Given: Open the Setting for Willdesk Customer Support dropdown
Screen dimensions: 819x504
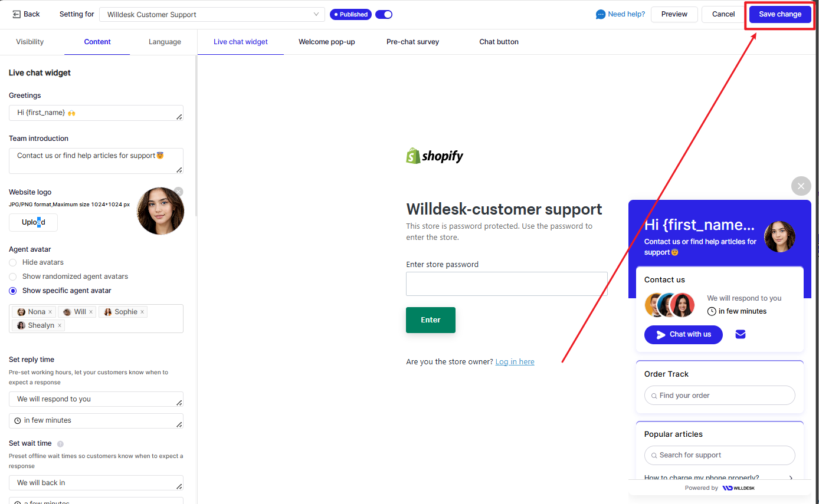Looking at the screenshot, I should click(212, 14).
